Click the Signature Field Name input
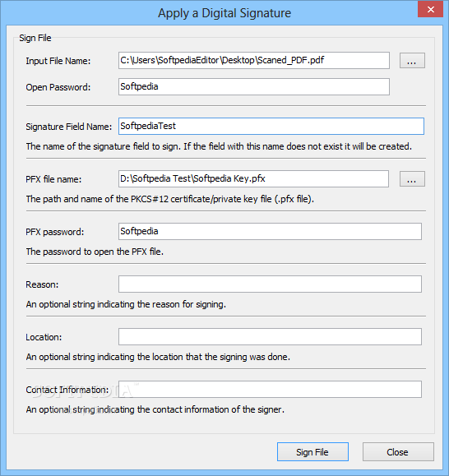Viewport: 449px width, 476px height. (271, 126)
